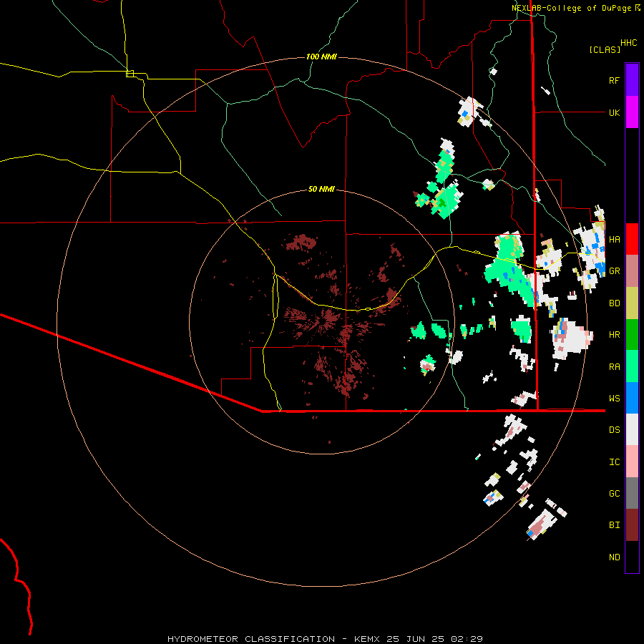Viewport: 644px width, 644px height.
Task: Select the WS blue legend swatch
Action: (632, 398)
